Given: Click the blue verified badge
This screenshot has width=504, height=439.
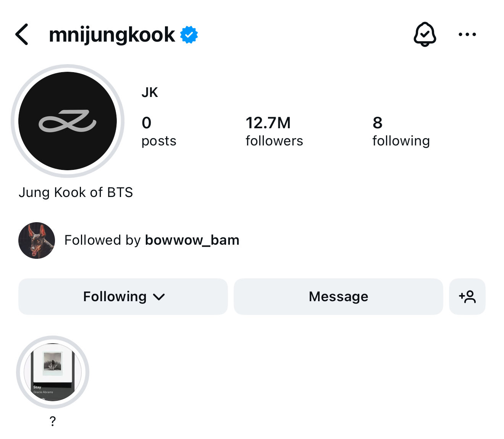Looking at the screenshot, I should [189, 35].
